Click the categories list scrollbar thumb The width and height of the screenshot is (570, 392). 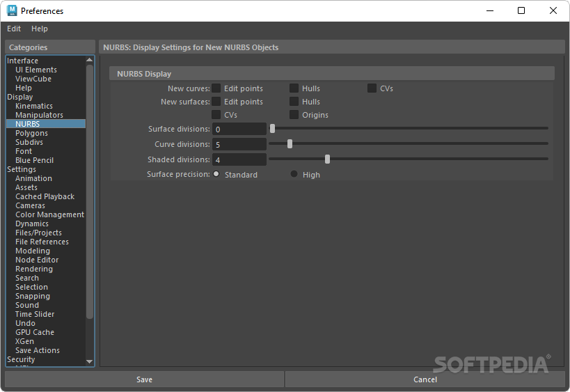tap(89, 192)
